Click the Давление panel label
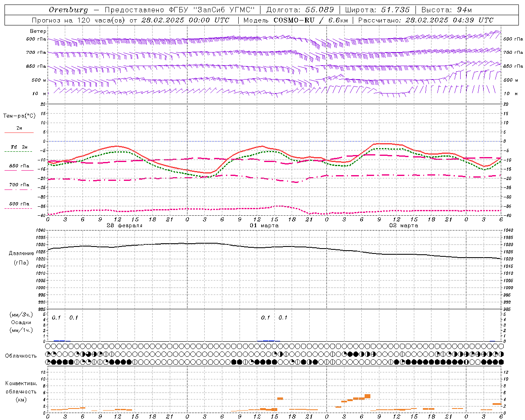Viewport: 525px width, 420px height. click(x=21, y=253)
